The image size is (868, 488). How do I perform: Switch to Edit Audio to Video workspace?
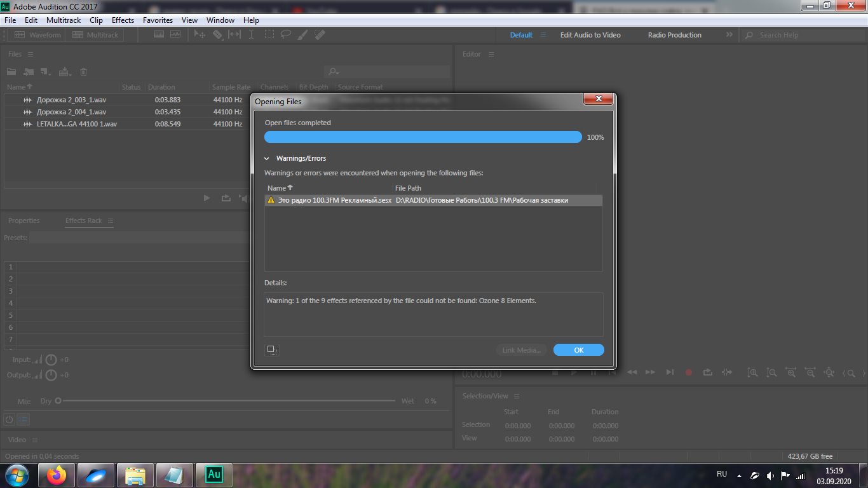(590, 36)
